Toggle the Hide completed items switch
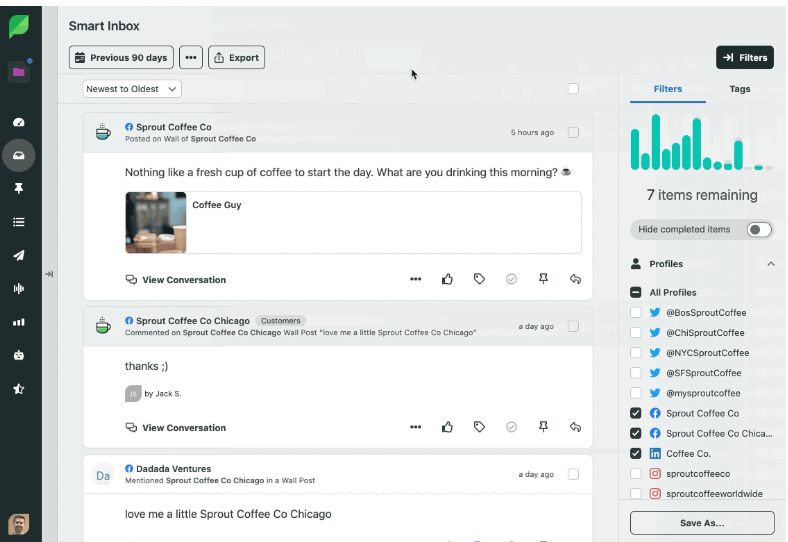788x542 pixels. pyautogui.click(x=759, y=230)
